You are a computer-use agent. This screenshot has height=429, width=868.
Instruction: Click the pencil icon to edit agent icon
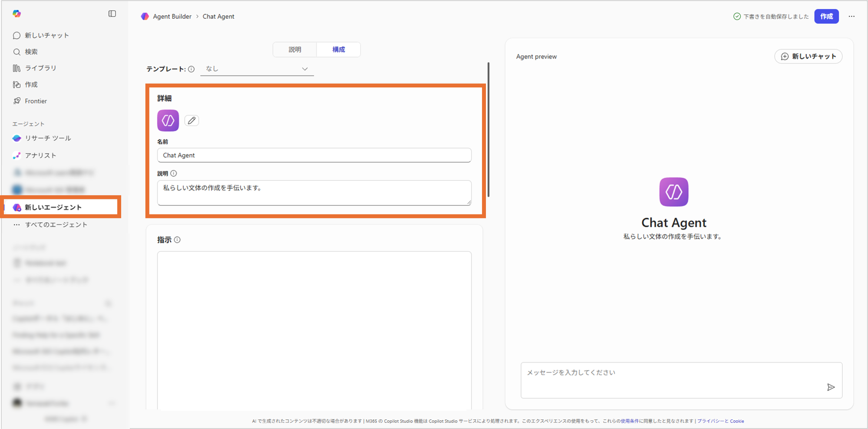(191, 121)
